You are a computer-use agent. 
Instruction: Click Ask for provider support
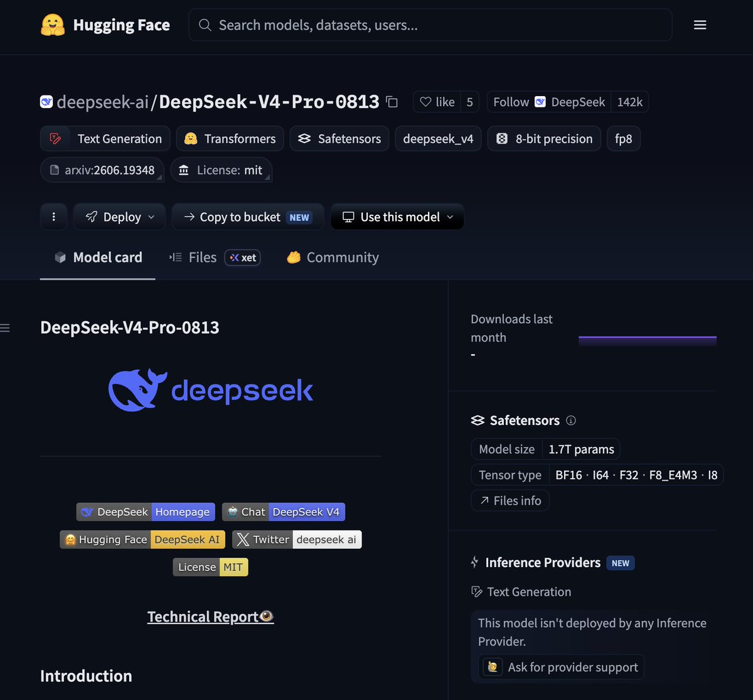(563, 667)
